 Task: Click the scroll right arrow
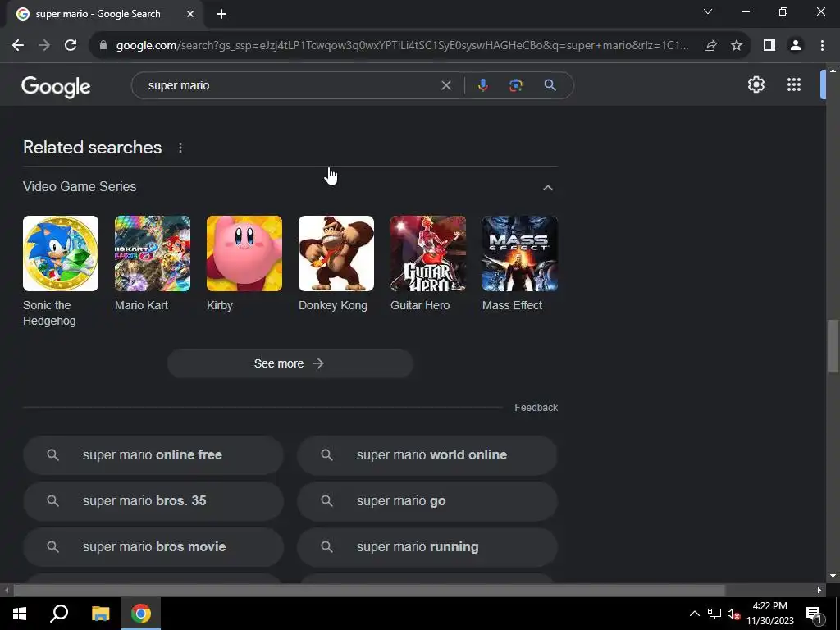[819, 590]
